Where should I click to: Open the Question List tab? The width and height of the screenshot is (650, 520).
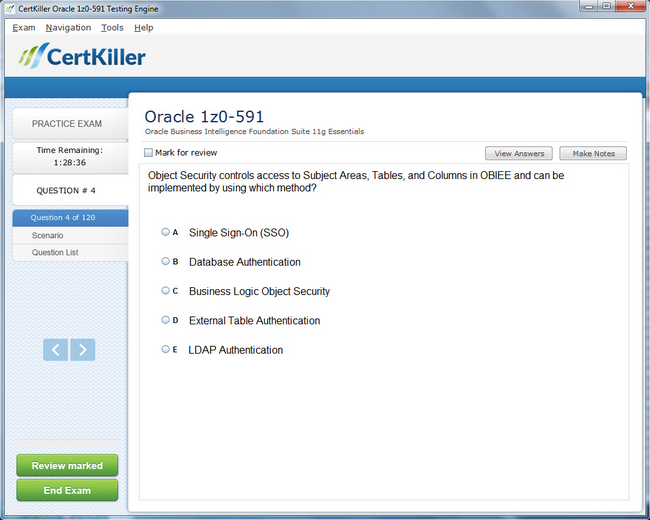click(70, 253)
